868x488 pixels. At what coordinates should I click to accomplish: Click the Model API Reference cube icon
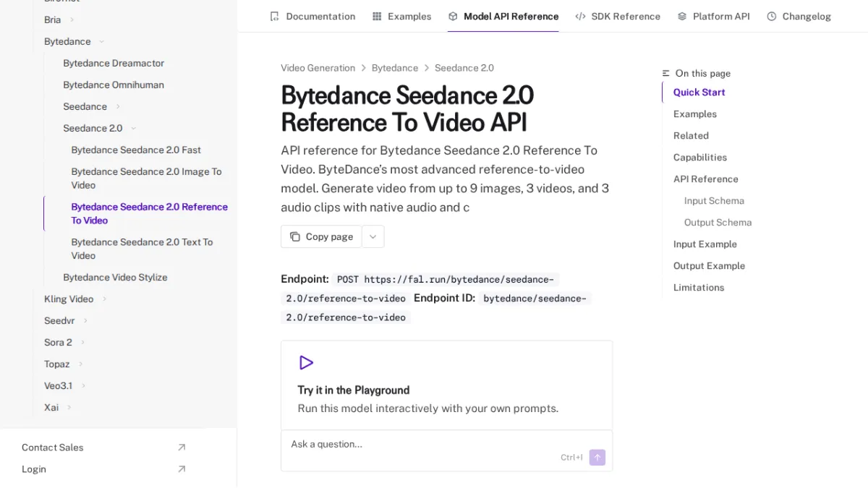pos(453,16)
